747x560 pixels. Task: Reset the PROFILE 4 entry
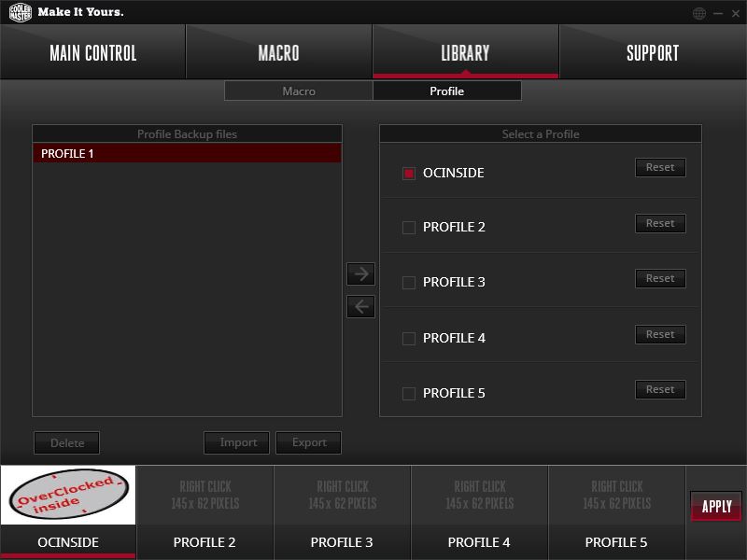(660, 334)
